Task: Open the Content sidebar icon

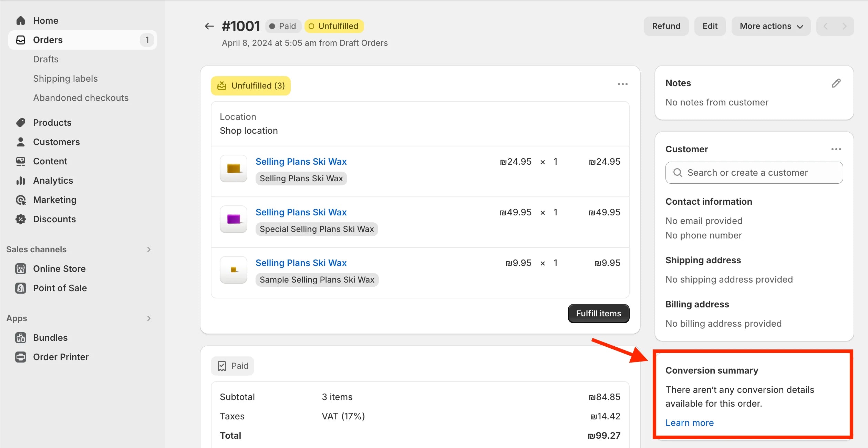Action: [x=21, y=161]
